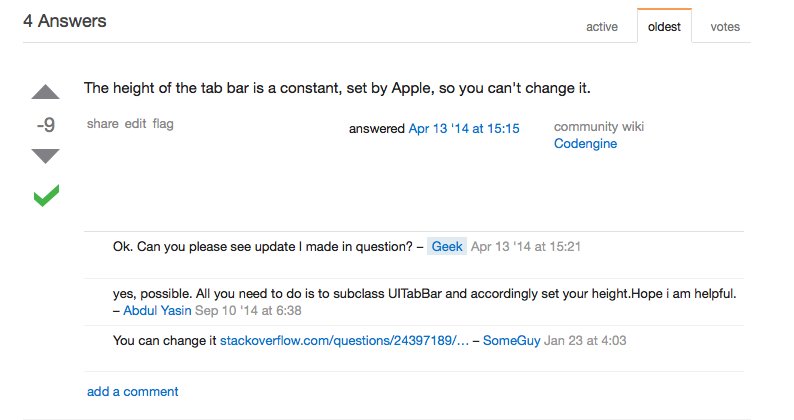Image resolution: width=794 pixels, height=420 pixels.
Task: Open the answer timestamp Apr 13 '14 at 15:15
Action: (464, 129)
